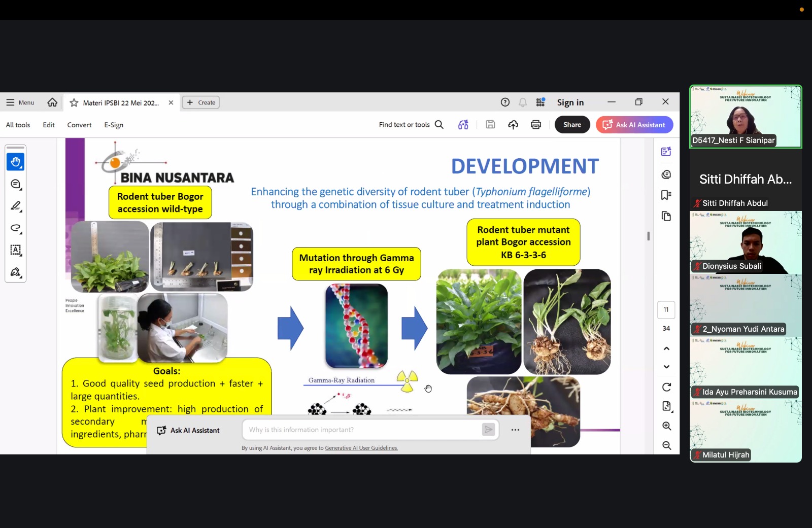
Task: Click the Print icon
Action: pos(535,125)
